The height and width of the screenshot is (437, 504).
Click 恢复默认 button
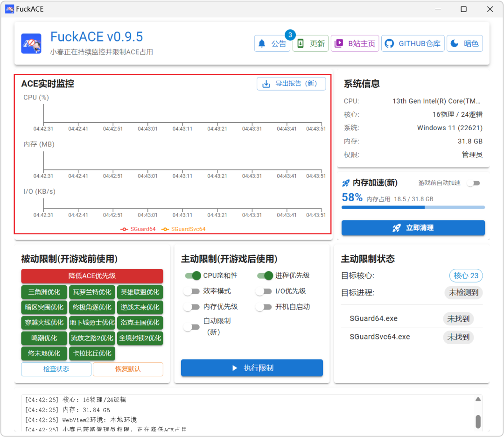pyautogui.click(x=128, y=369)
